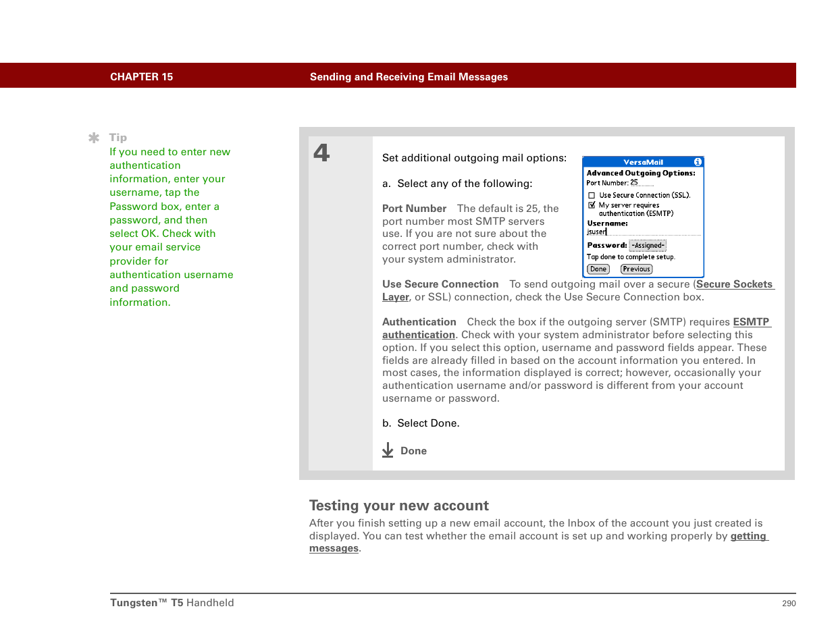Click the VersaMail title bar
This screenshot has height=644, width=834.
click(x=643, y=162)
